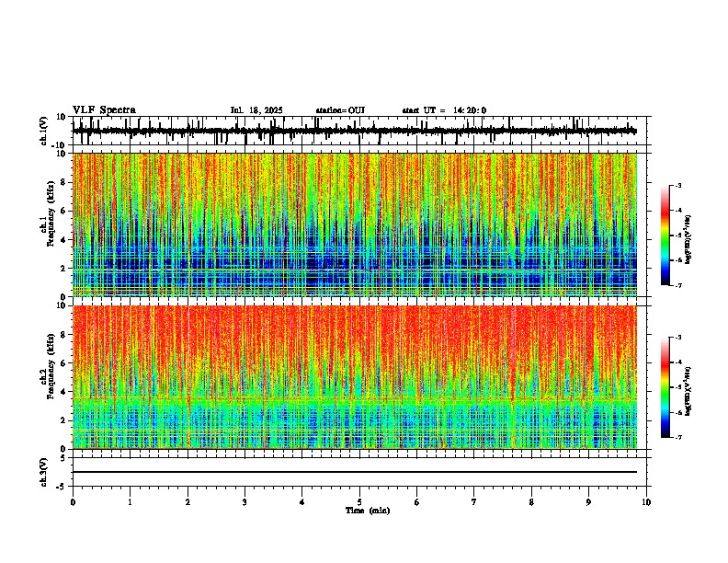Click the ch.1(V) waveform trace panel
728x563 pixels.
[x=361, y=131]
